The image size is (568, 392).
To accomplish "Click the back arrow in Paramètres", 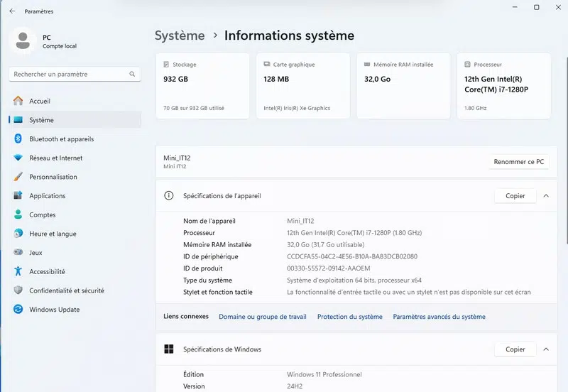I will pyautogui.click(x=12, y=11).
